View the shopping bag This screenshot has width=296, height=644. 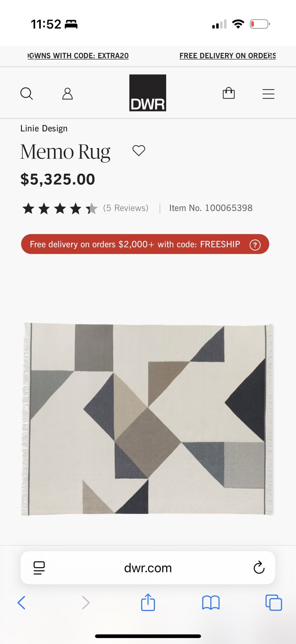tap(228, 93)
